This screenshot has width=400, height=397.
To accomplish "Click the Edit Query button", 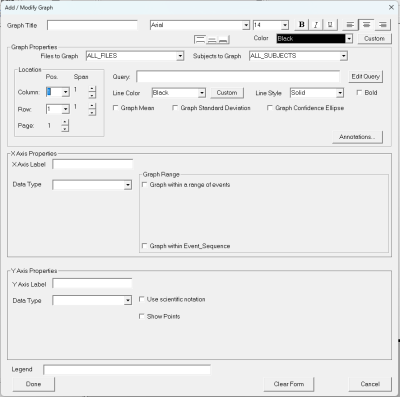I will (x=366, y=76).
